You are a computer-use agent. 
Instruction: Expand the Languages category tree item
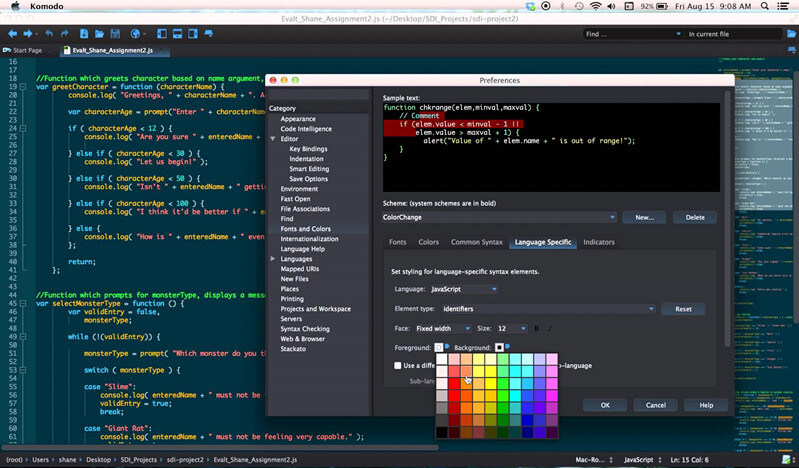[273, 259]
